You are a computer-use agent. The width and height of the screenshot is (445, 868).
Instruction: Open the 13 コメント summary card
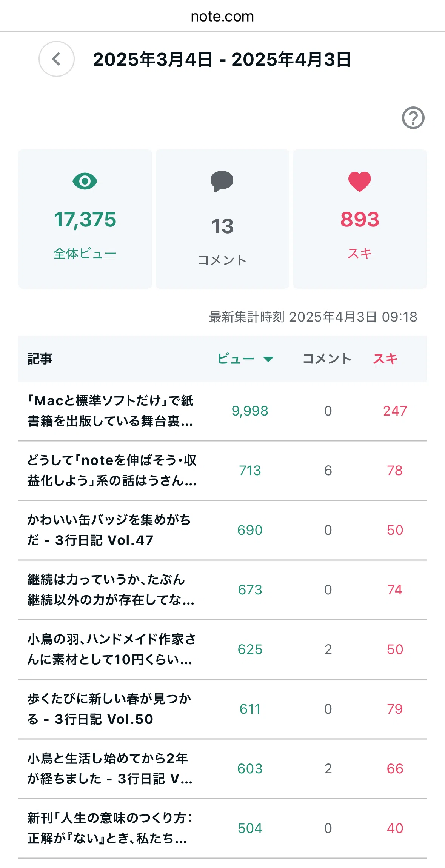(222, 219)
